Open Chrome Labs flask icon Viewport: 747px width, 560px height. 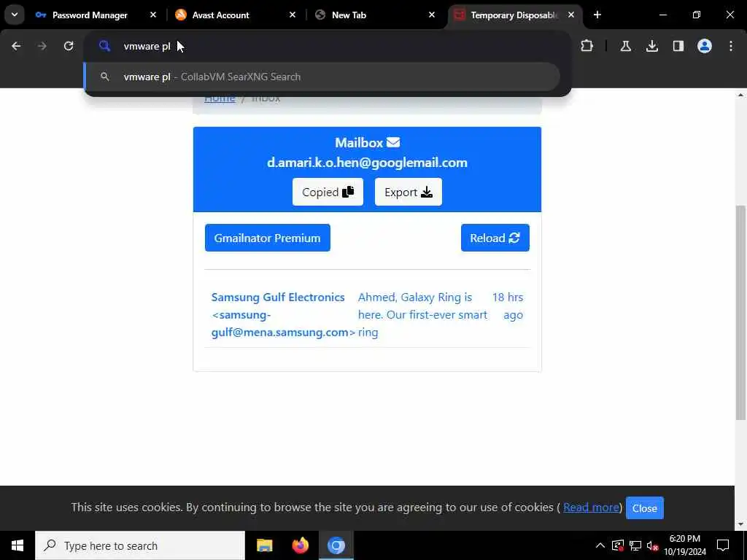click(x=625, y=46)
